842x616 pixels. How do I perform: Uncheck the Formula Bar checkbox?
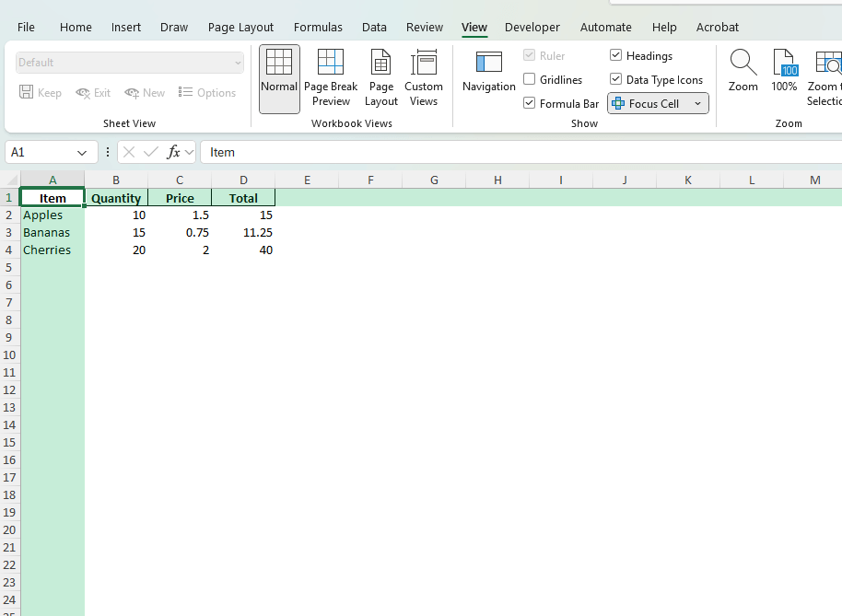[529, 103]
